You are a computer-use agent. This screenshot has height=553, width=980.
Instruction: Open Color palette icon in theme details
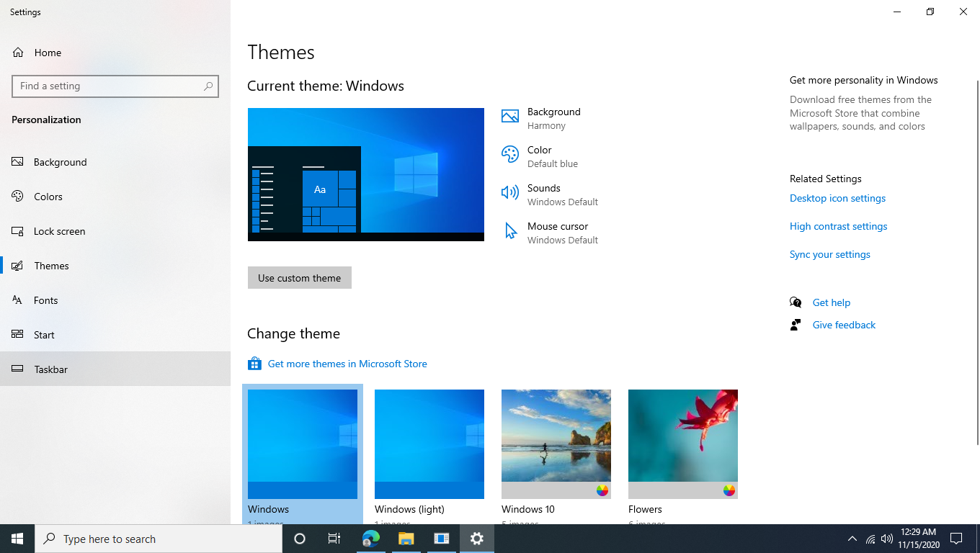[510, 154]
